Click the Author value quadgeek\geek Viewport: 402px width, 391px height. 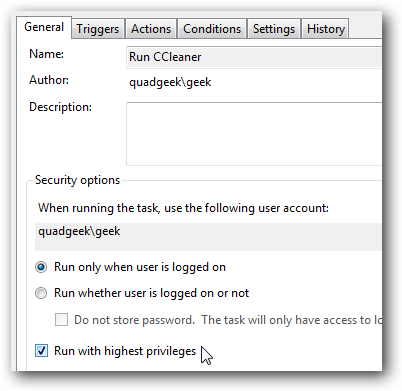coord(170,82)
